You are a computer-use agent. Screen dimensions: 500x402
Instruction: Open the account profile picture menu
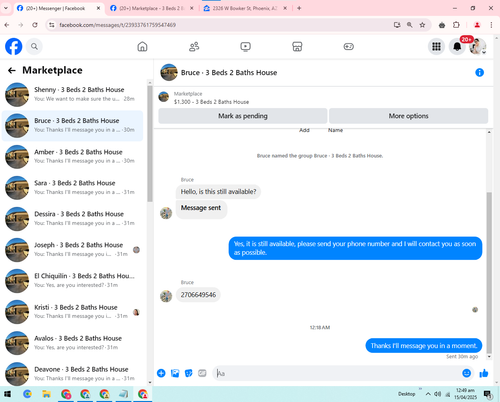click(478, 47)
